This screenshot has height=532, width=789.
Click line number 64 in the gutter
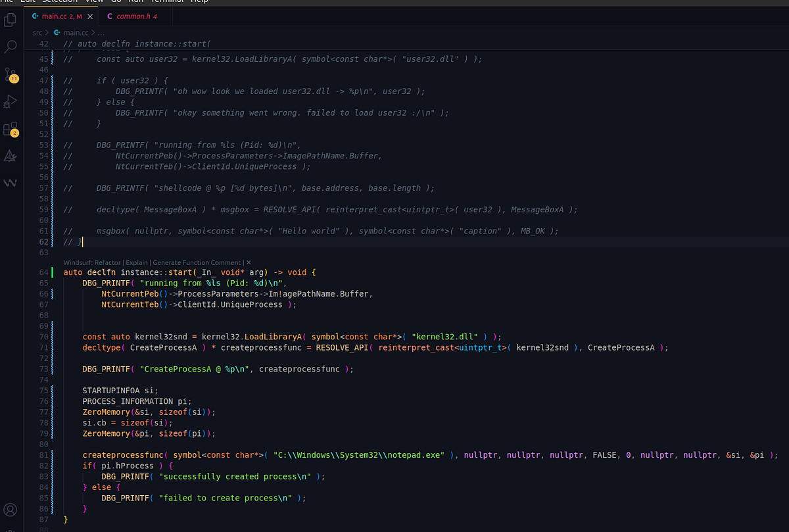(x=43, y=272)
